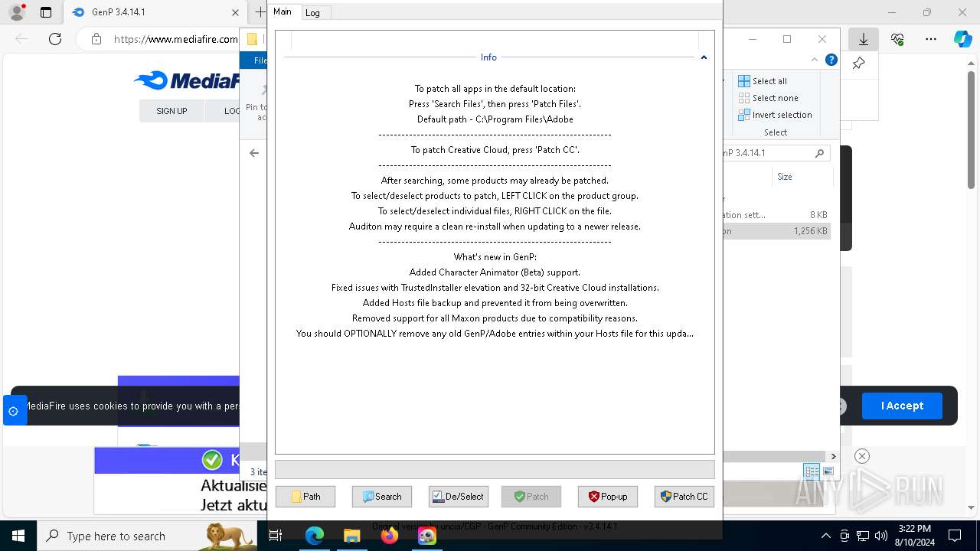The height and width of the screenshot is (551, 980).
Task: Click the Edge address bar URL
Action: (x=175, y=39)
